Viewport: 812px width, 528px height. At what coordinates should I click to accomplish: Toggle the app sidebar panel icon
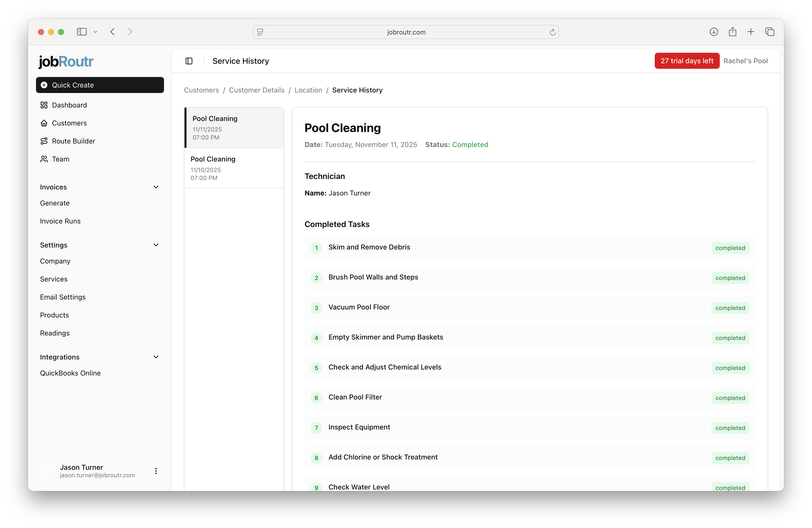coord(189,61)
